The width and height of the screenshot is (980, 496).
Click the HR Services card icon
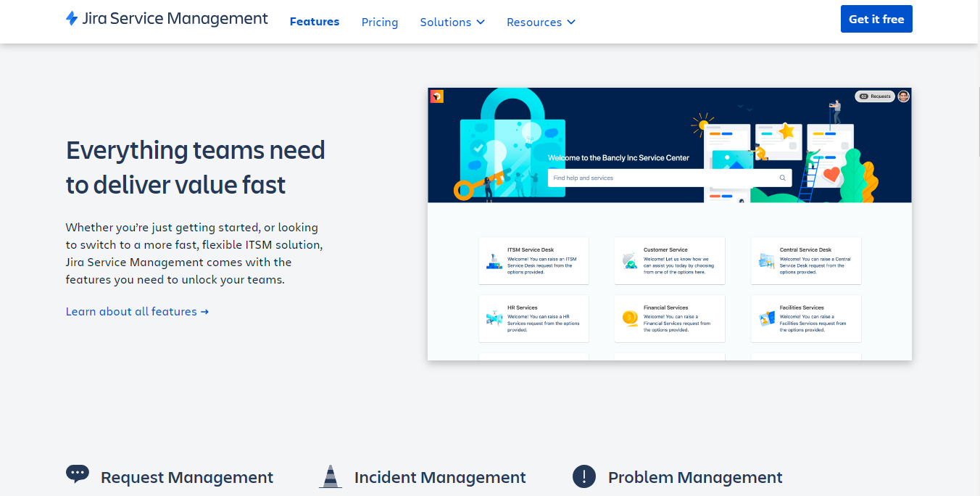pyautogui.click(x=494, y=318)
